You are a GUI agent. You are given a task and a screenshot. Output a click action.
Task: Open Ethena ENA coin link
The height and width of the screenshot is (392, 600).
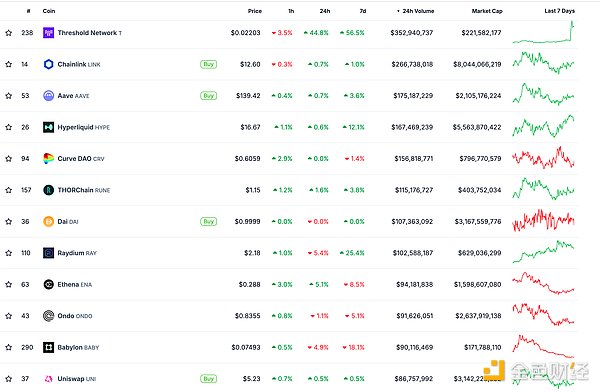pos(74,284)
